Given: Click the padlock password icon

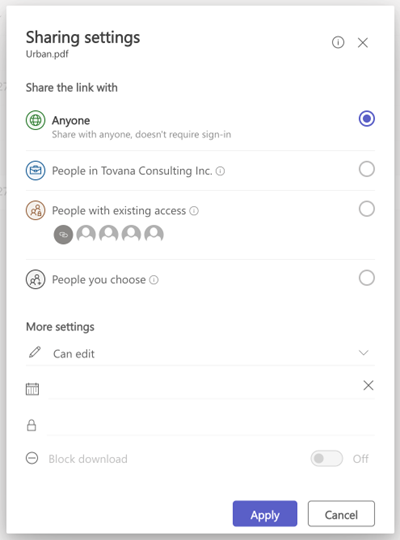Looking at the screenshot, I should pos(32,425).
